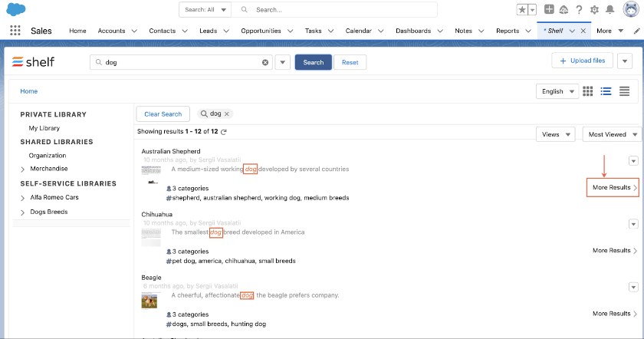Open the Reports tab
Screen dimensions: 644x339
[508, 31]
